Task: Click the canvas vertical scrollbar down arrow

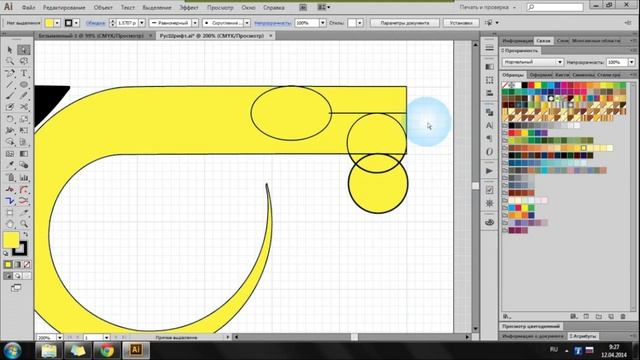Action: pos(476,329)
